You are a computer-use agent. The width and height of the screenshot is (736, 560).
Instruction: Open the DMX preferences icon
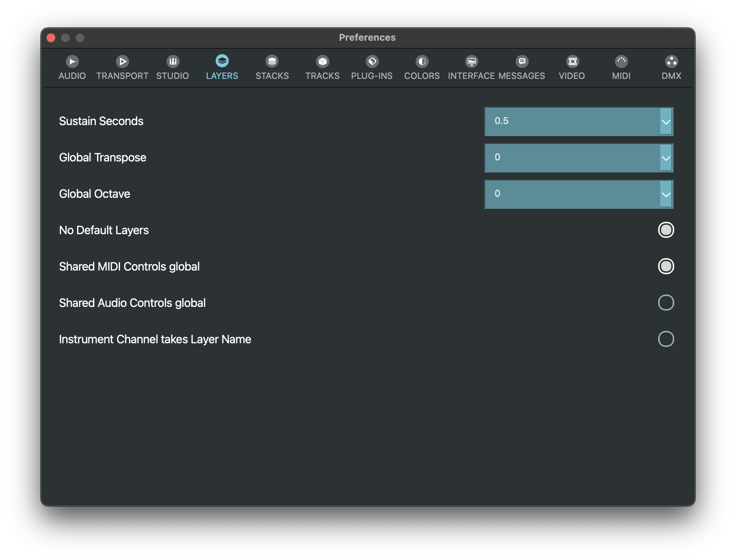[x=671, y=61]
